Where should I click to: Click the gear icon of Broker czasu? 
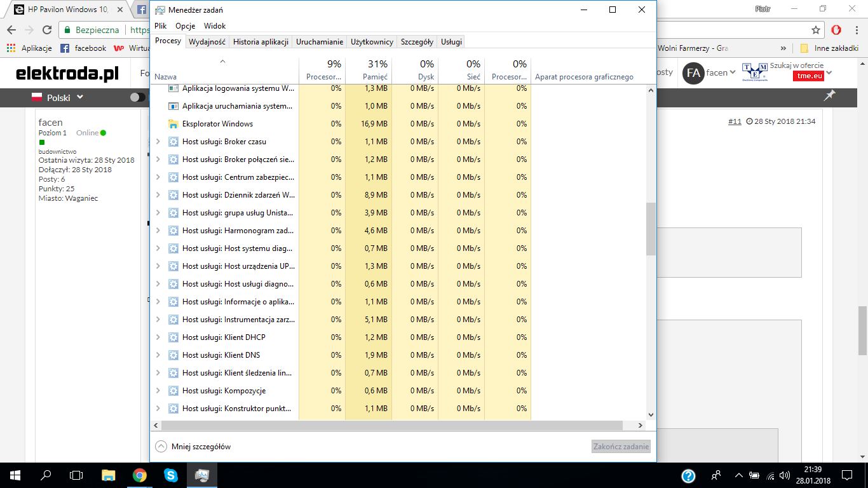click(x=173, y=142)
